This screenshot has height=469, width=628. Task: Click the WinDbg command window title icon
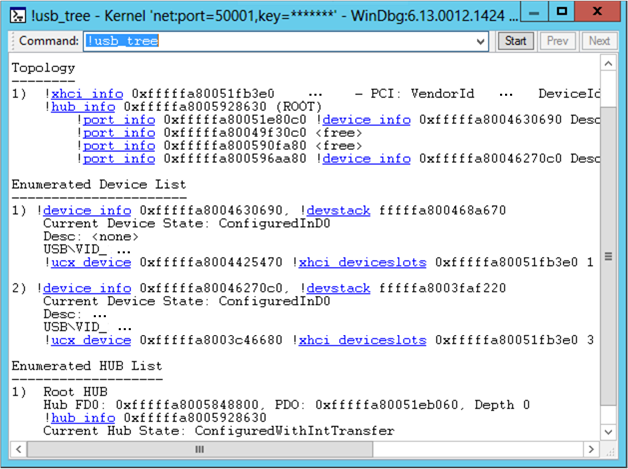point(18,15)
